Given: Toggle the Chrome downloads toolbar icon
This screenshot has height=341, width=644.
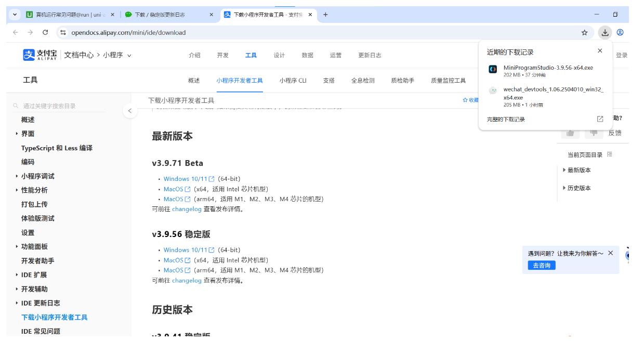Looking at the screenshot, I should (x=604, y=32).
